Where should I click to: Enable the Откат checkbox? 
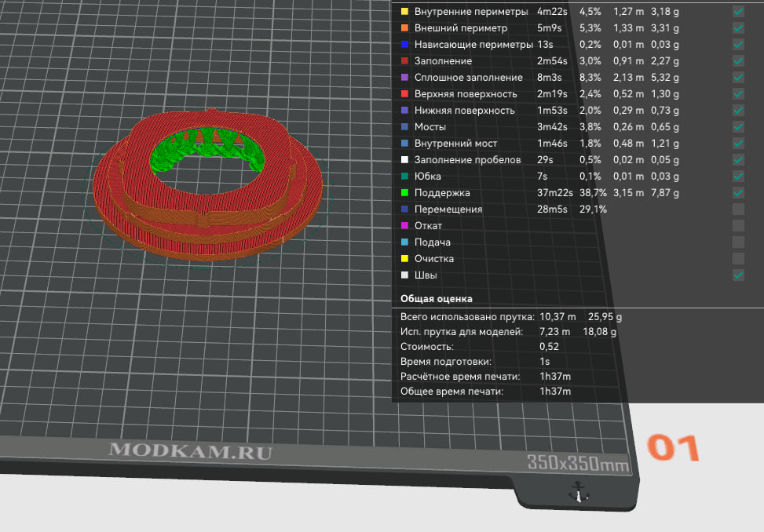coord(738,226)
